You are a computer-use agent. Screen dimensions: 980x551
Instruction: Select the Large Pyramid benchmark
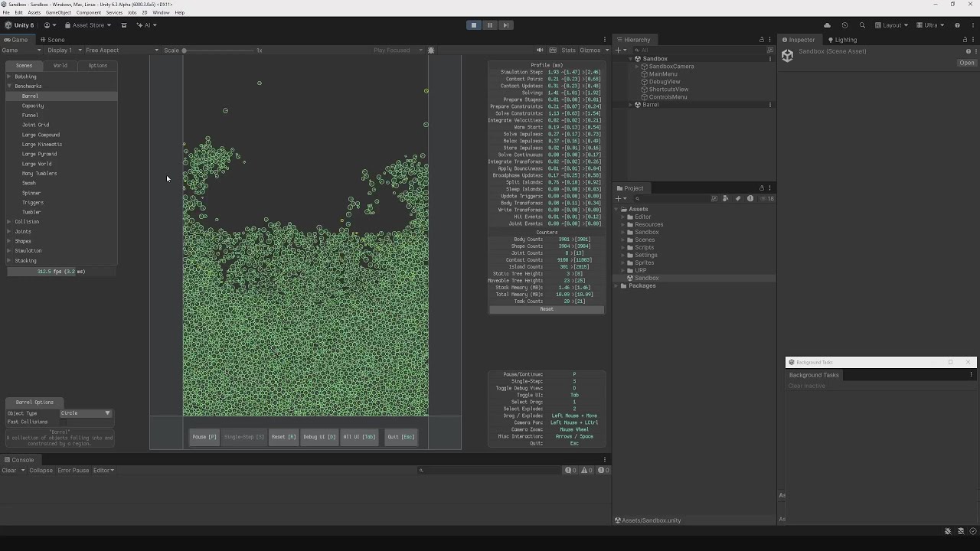click(x=39, y=154)
